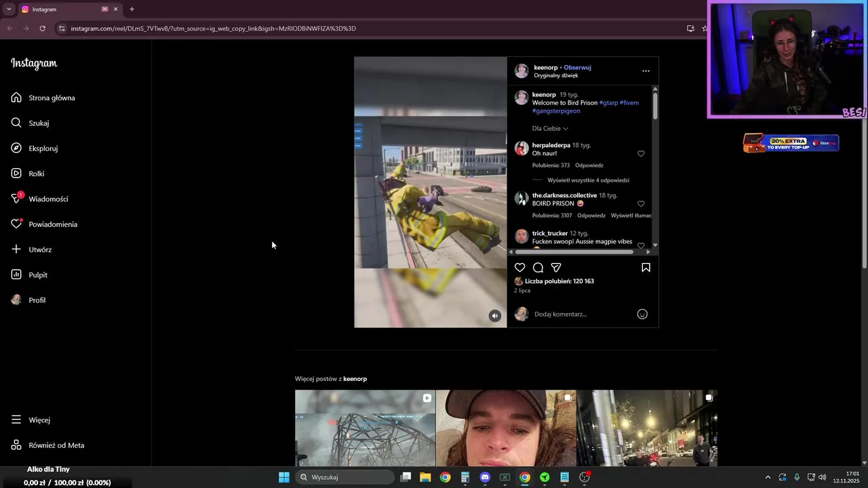
Task: Click the #gangsterpigeon hashtag
Action: (556, 111)
